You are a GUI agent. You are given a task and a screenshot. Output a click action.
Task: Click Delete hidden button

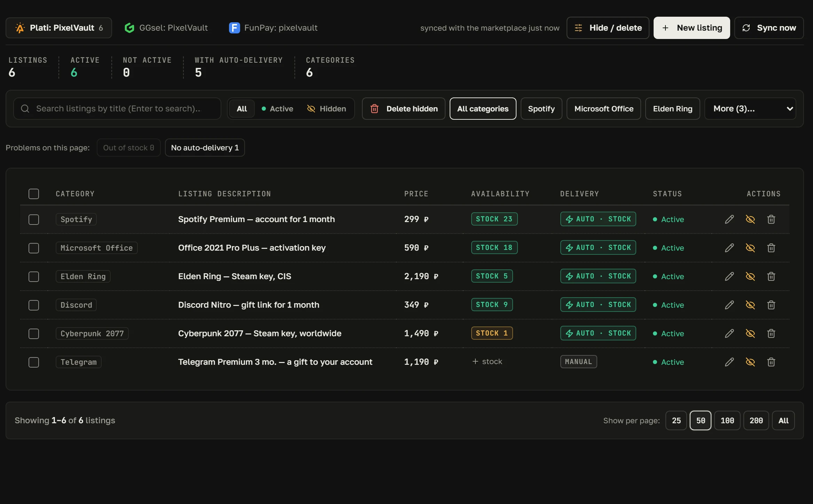pyautogui.click(x=403, y=109)
